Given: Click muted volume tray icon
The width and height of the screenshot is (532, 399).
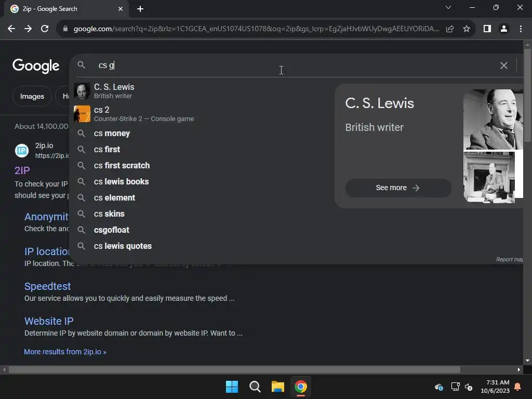Looking at the screenshot, I should point(469,387).
